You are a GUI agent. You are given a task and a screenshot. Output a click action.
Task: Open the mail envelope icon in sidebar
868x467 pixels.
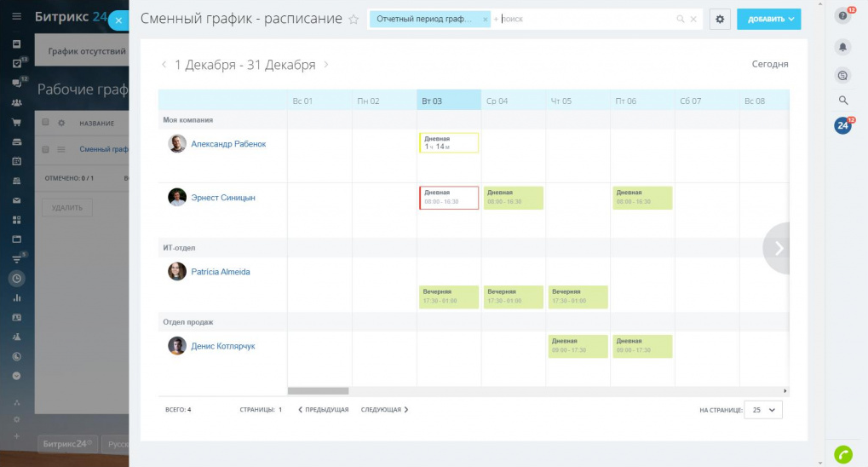pos(16,200)
